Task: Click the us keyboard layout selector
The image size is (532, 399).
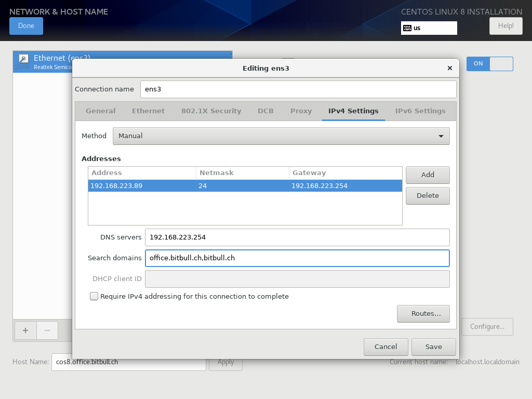Action: 429,28
